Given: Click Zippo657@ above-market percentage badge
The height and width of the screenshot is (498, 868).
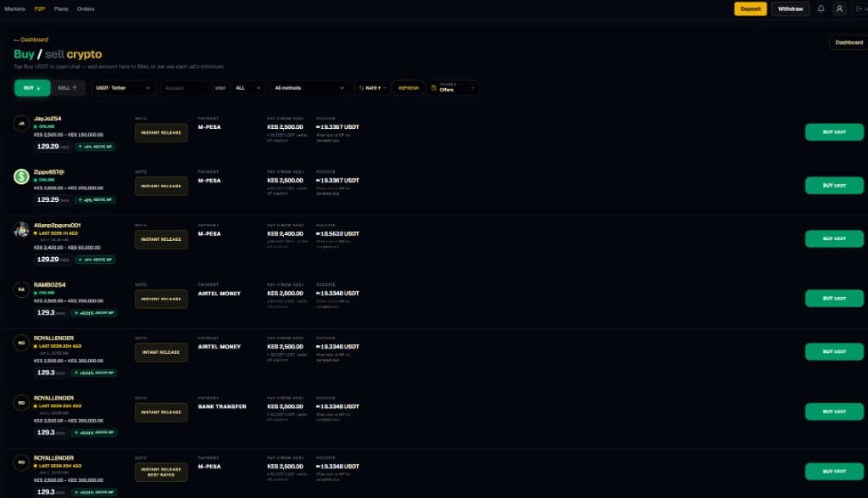Looking at the screenshot, I should 96,200.
